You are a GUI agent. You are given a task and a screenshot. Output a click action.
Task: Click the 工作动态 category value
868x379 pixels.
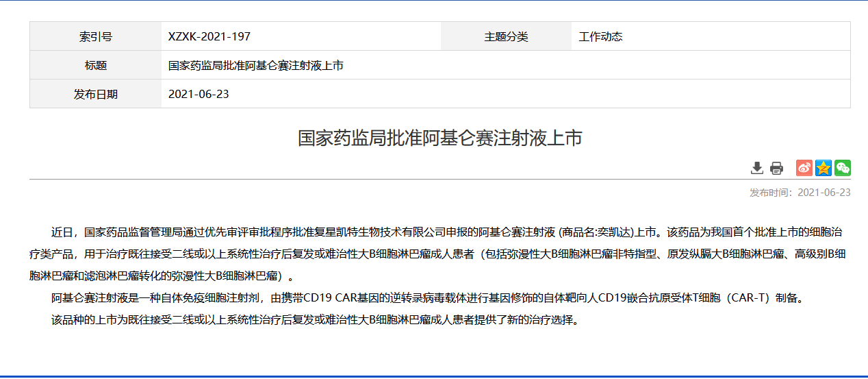tap(600, 37)
